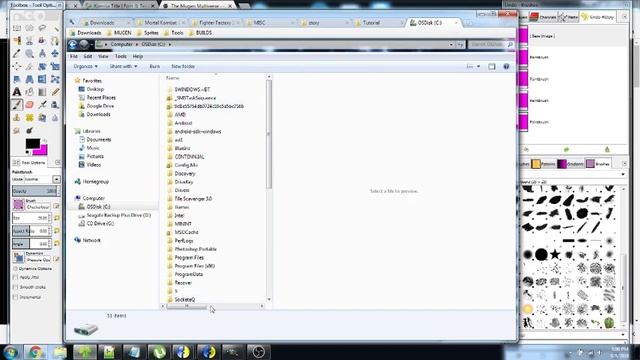Click the New folder button
The height and width of the screenshot is (360, 640).
click(x=183, y=66)
